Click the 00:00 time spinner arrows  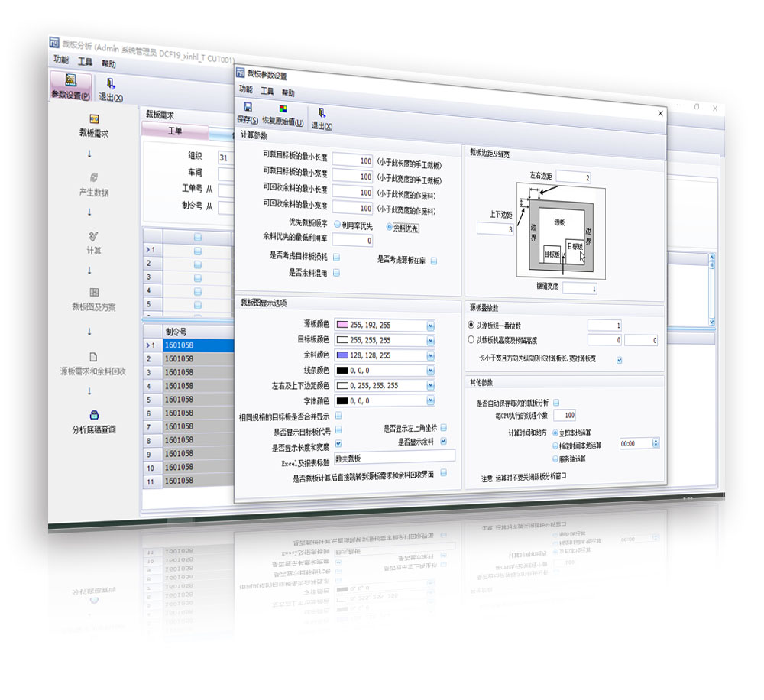point(656,443)
